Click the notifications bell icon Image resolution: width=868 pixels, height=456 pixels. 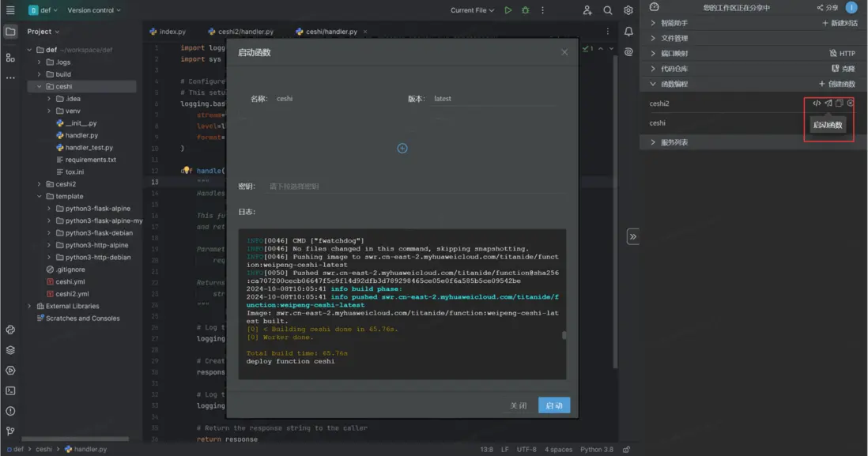628,32
